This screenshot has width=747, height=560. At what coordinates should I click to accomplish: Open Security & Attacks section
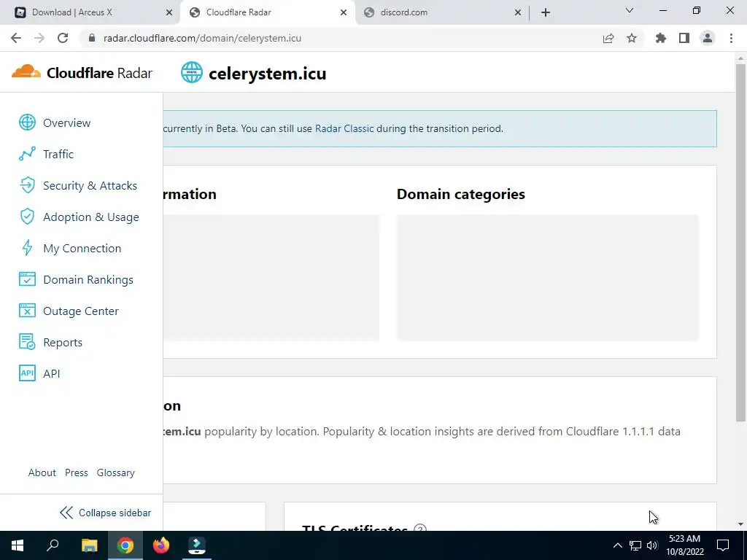click(90, 186)
